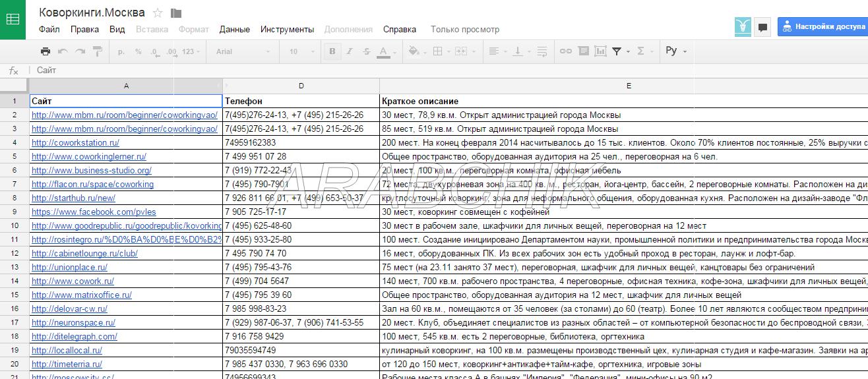Click the undo arrow
868x379 pixels.
pyautogui.click(x=63, y=51)
